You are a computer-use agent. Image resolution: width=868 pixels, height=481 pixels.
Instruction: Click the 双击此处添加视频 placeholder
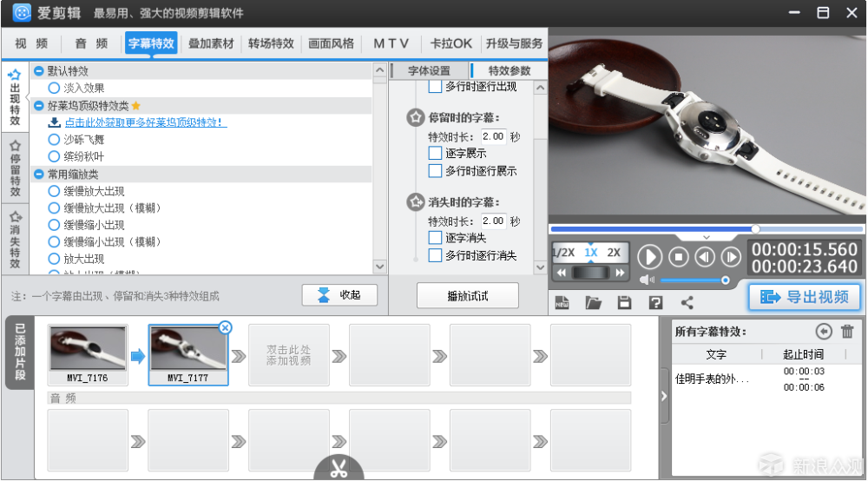[x=288, y=355]
